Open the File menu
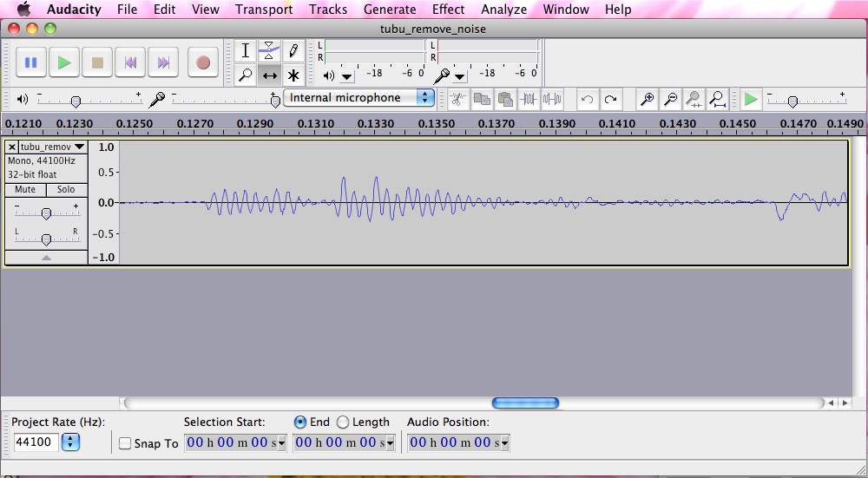This screenshot has width=868, height=478. (127, 9)
